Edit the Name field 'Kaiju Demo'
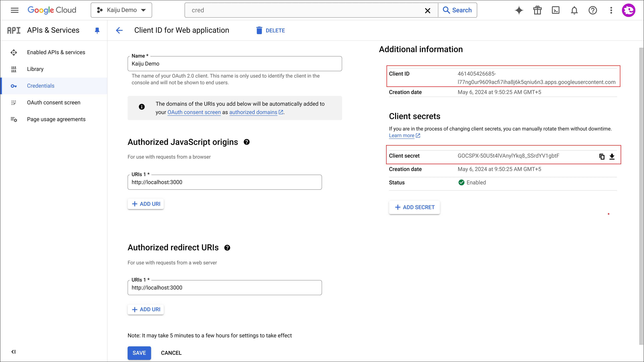The width and height of the screenshot is (644, 362). click(234, 64)
